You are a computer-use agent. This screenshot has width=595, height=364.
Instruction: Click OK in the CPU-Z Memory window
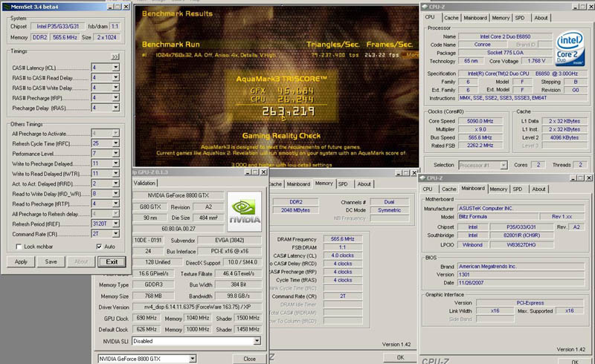(400, 357)
